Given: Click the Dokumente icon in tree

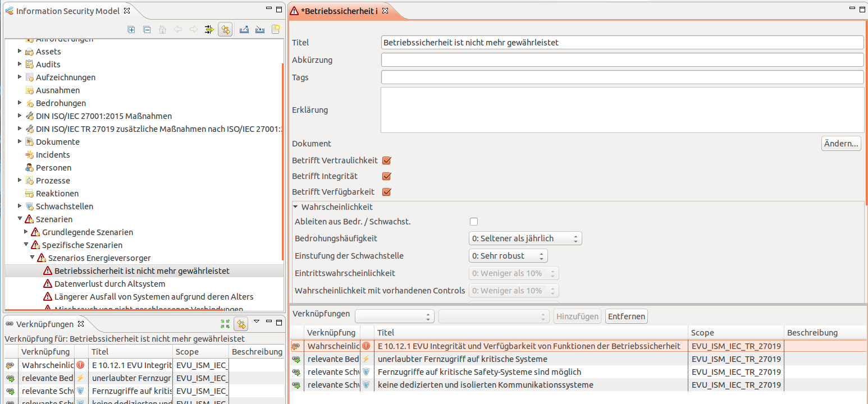Looking at the screenshot, I should [30, 142].
